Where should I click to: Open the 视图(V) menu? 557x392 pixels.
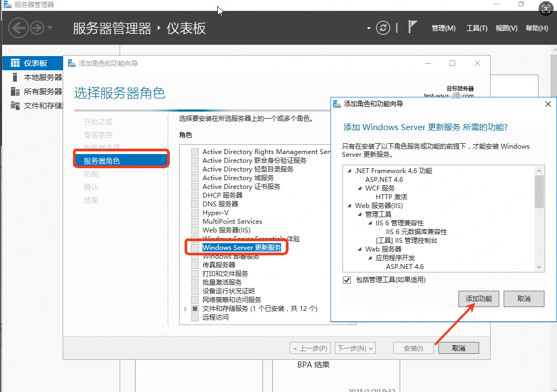(x=506, y=28)
